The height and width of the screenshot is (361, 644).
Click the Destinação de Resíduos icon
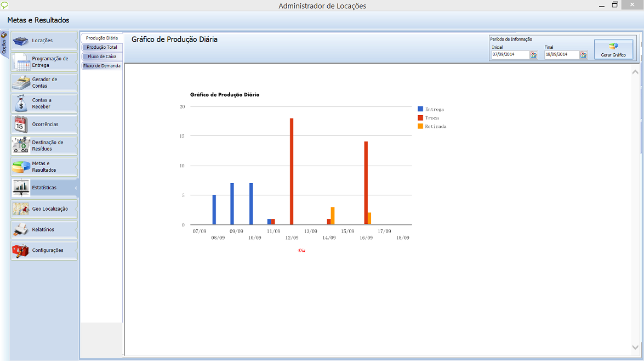click(21, 145)
